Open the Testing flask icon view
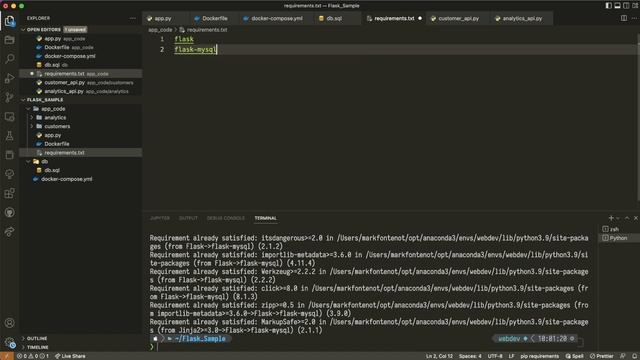640x360 pixels. [x=9, y=136]
